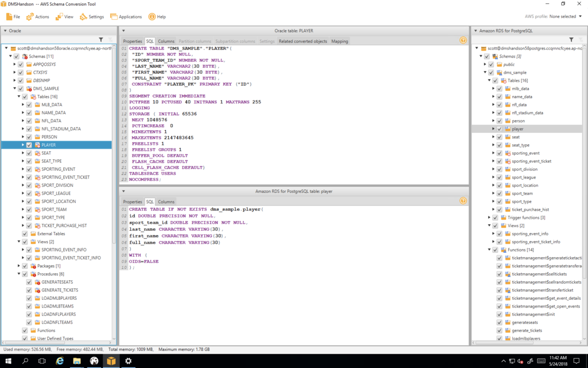Expand the SEAT table node arrow
The height and width of the screenshot is (368, 588).
pyautogui.click(x=23, y=153)
